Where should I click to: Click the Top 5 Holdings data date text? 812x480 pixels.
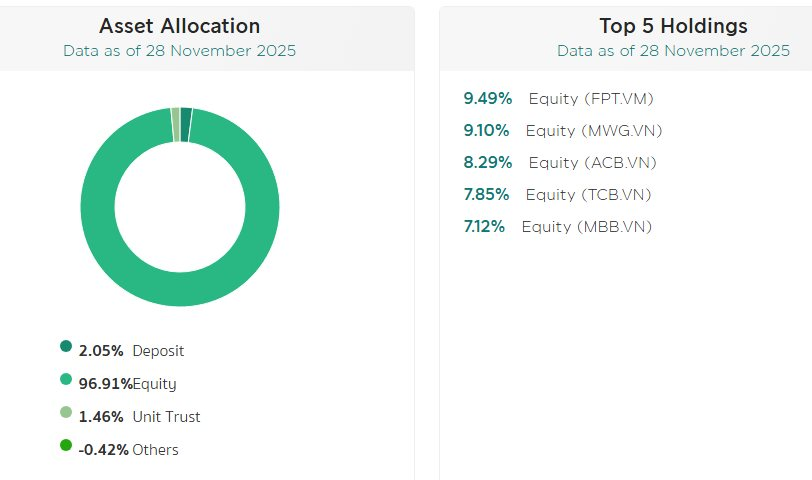tap(673, 50)
